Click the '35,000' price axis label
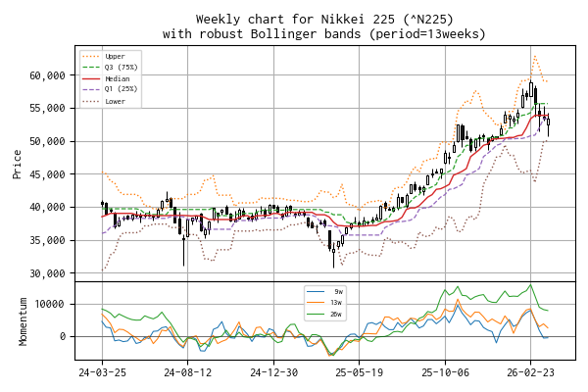 pyautogui.click(x=47, y=240)
